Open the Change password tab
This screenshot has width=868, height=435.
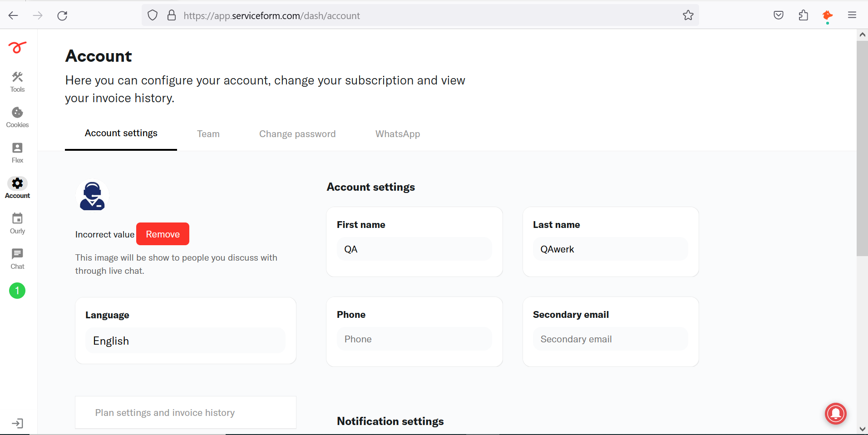coord(297,134)
